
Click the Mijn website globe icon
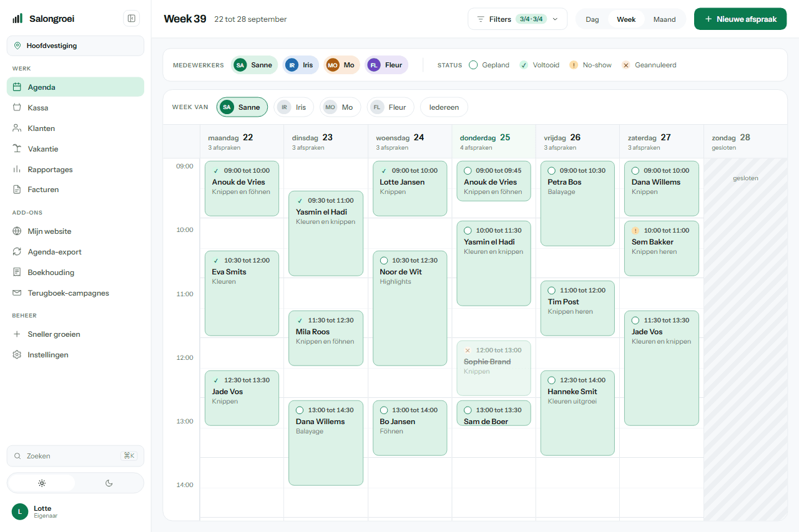(x=17, y=231)
